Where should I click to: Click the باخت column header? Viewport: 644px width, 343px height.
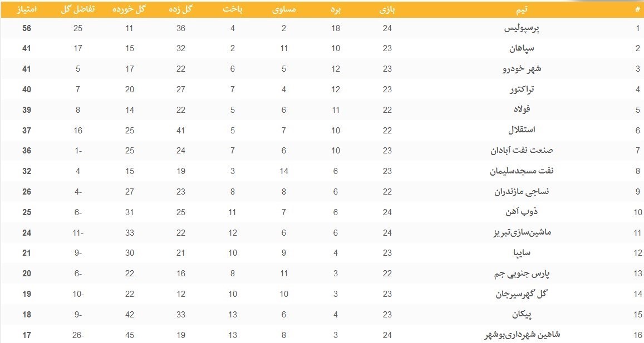coord(233,9)
